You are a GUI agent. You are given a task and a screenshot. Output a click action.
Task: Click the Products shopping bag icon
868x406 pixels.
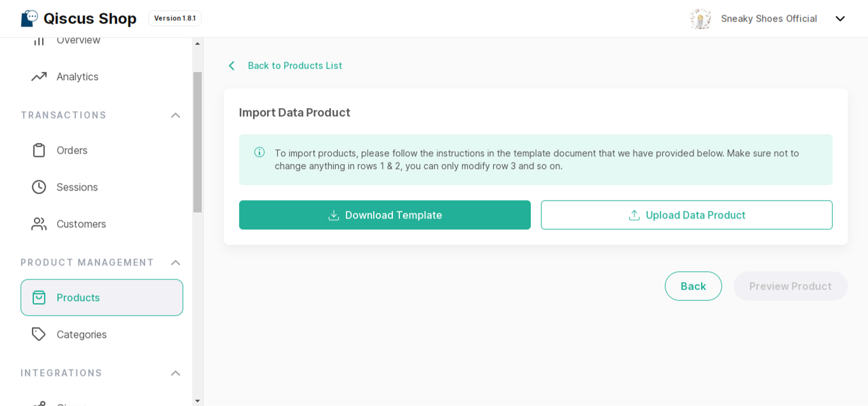(x=39, y=298)
